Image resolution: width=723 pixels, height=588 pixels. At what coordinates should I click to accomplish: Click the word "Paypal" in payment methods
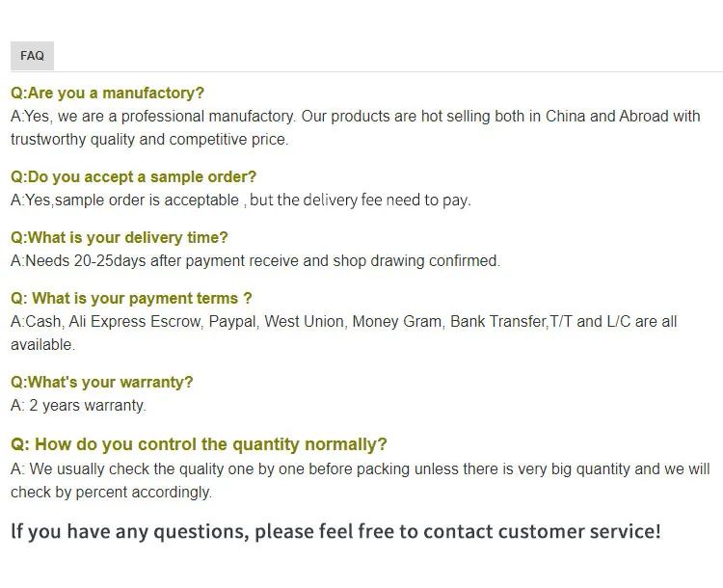[232, 322]
